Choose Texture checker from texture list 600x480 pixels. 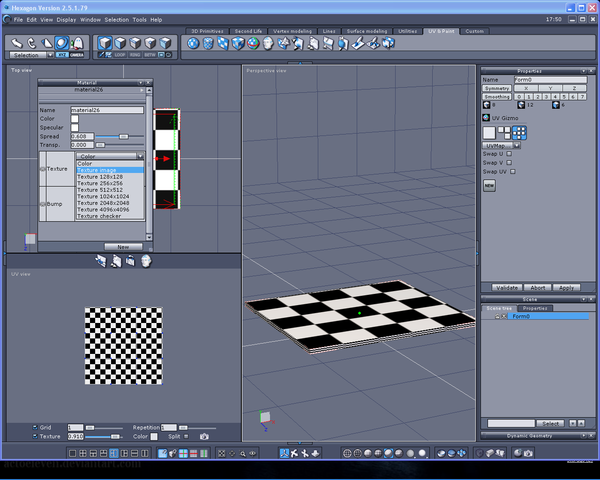click(100, 216)
